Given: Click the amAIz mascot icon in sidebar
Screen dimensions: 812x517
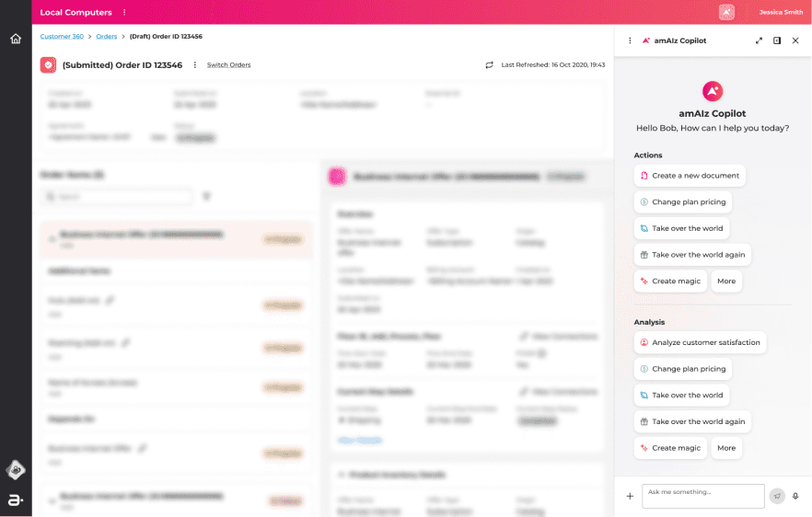Looking at the screenshot, I should [16, 470].
